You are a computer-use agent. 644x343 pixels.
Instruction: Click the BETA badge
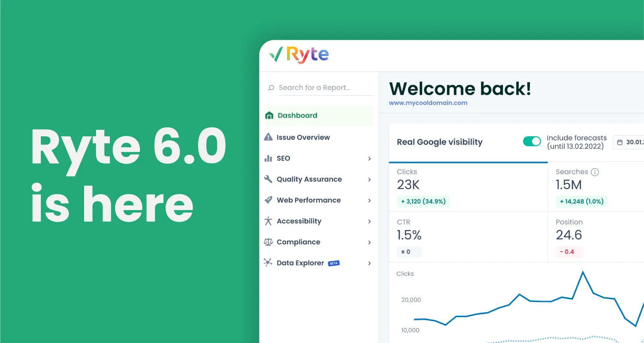tap(334, 263)
